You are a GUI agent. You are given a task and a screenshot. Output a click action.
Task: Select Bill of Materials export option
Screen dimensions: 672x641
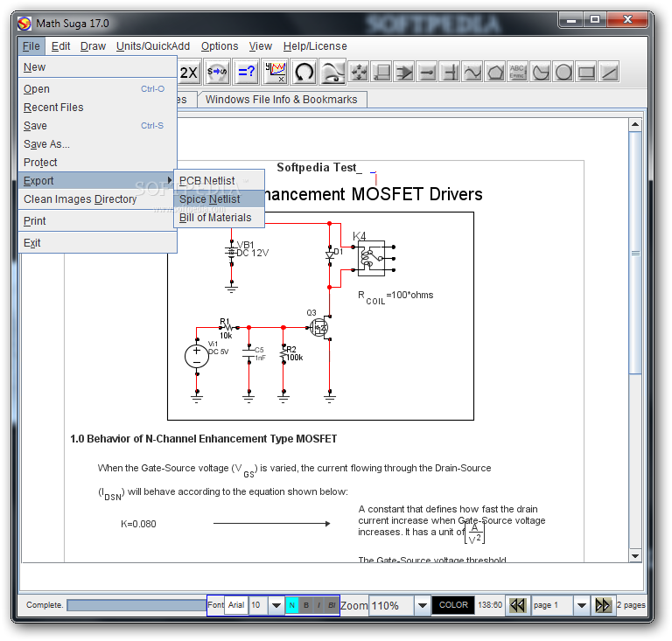point(219,218)
